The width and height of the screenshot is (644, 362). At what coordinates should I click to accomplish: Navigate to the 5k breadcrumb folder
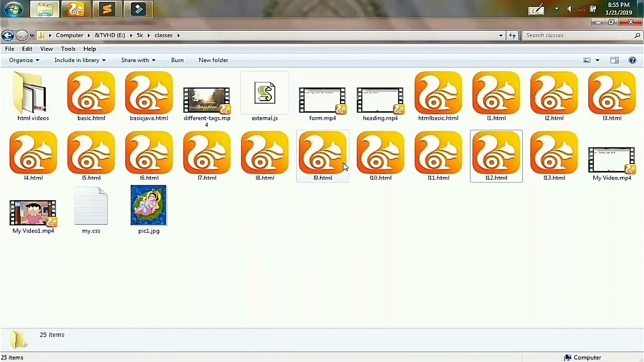click(140, 35)
